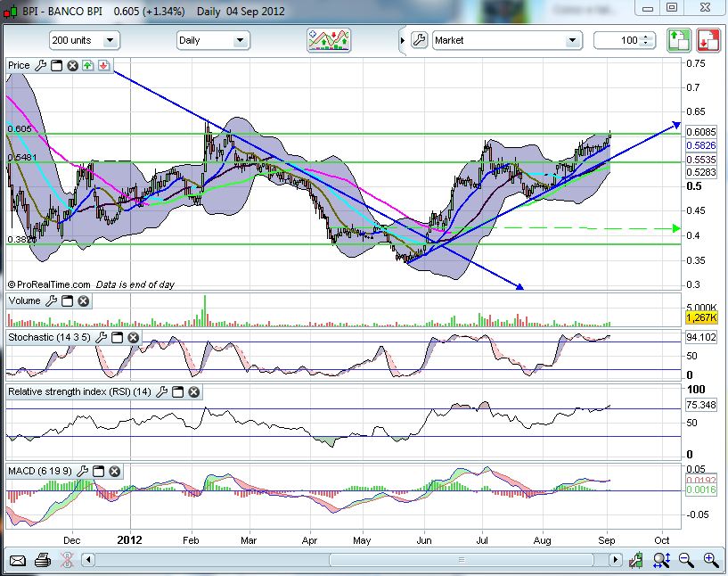Close the MACD indicator panel

115,472
